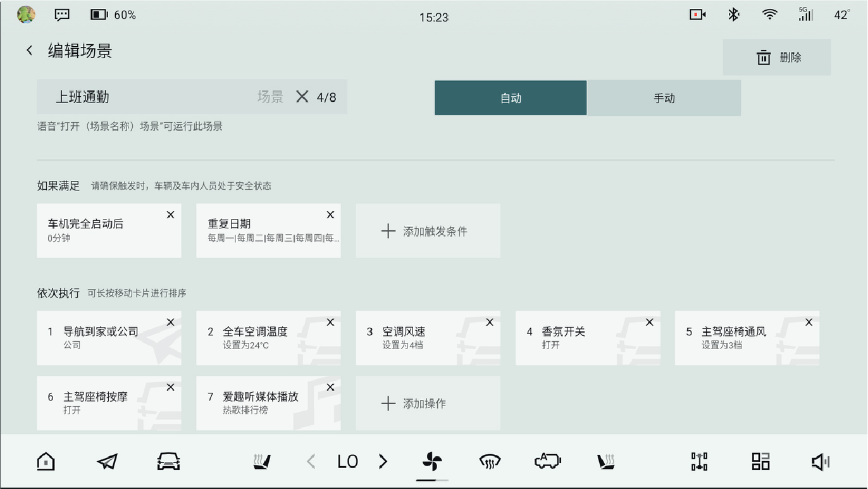Open Wi-Fi settings from status bar

click(x=769, y=15)
